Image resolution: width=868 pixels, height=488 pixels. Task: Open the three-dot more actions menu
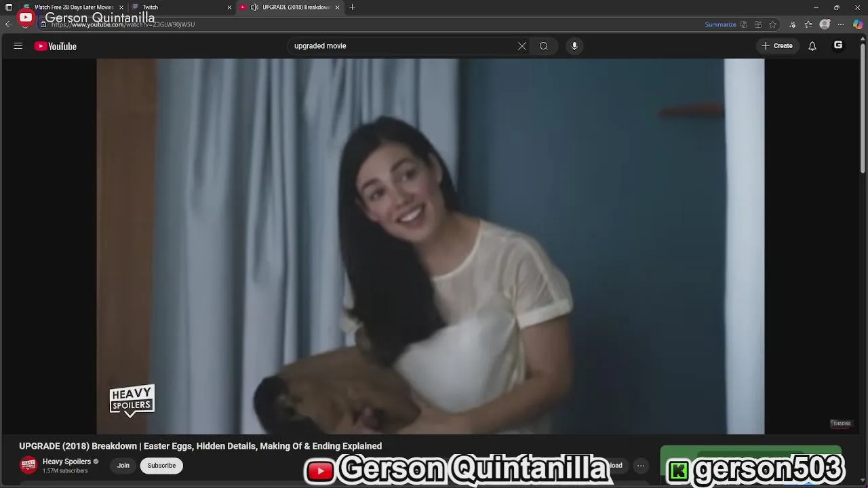[x=641, y=466]
